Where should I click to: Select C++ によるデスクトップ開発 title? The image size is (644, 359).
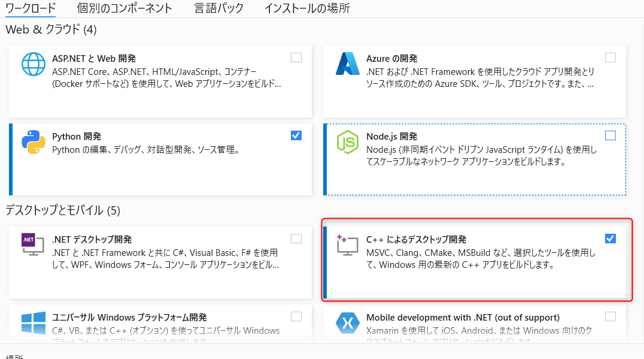click(417, 239)
